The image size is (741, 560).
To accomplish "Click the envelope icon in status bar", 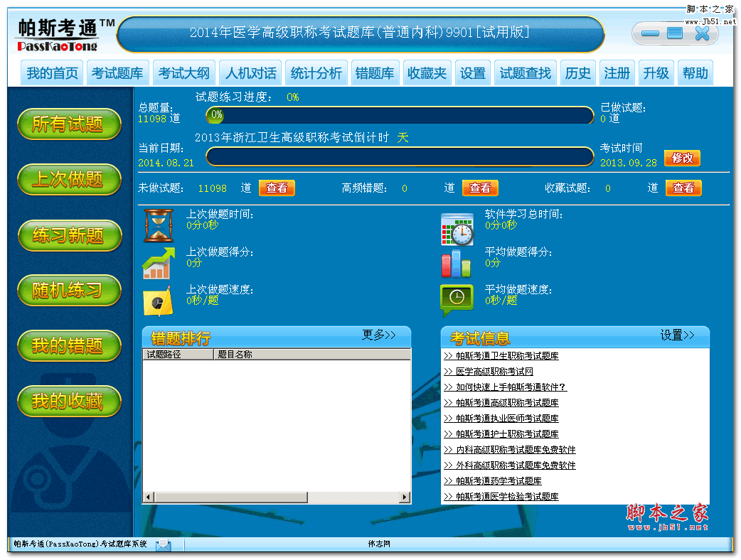I will (x=164, y=545).
